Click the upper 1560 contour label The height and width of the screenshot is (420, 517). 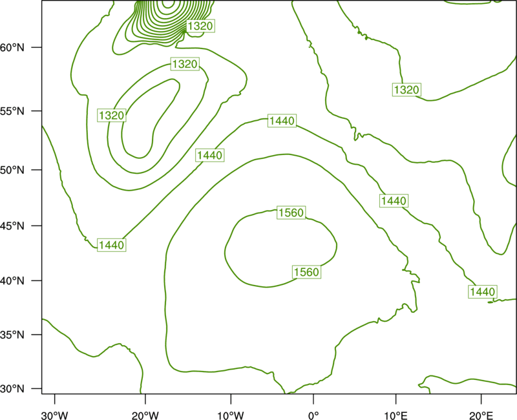click(291, 213)
